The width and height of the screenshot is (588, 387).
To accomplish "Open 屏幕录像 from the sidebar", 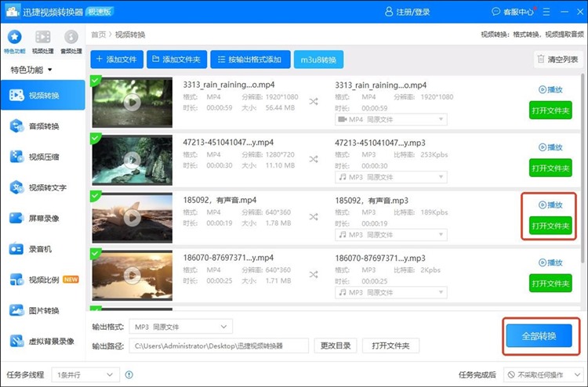I will (x=43, y=218).
